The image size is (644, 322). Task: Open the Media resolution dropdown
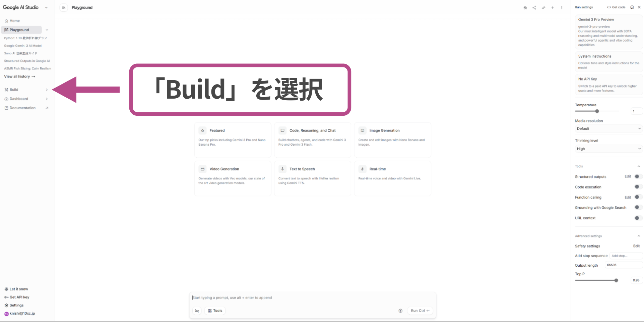click(x=608, y=128)
